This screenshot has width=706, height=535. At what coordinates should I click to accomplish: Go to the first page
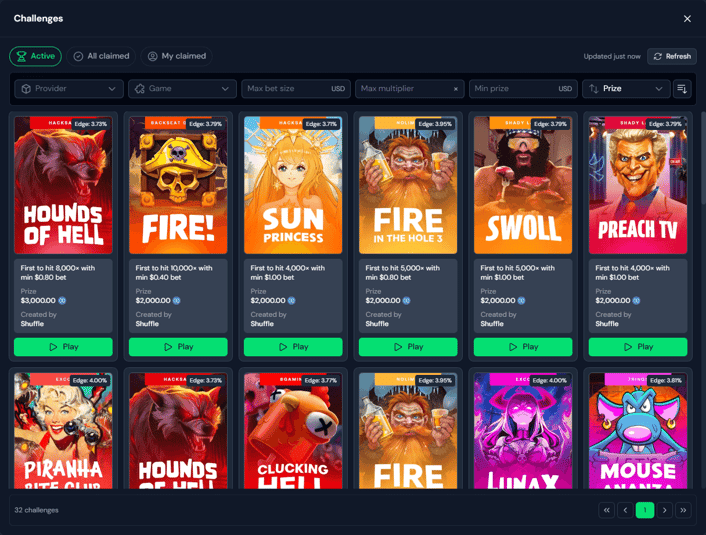pos(606,510)
